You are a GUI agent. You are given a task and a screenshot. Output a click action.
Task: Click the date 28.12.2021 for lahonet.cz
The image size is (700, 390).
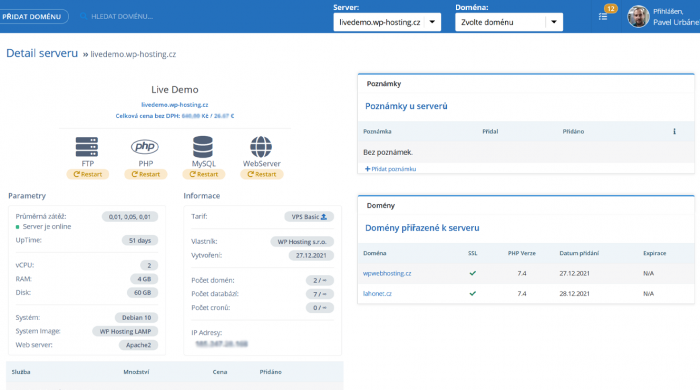coord(574,294)
